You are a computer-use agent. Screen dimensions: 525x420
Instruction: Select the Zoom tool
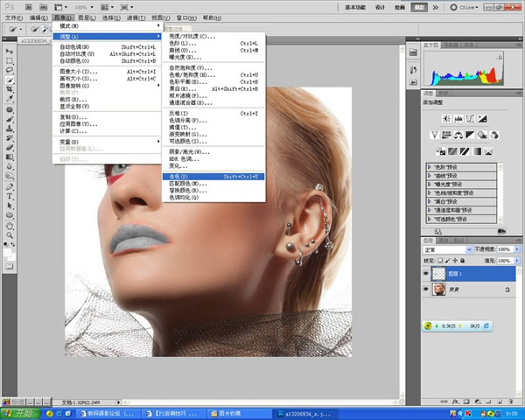point(10,235)
